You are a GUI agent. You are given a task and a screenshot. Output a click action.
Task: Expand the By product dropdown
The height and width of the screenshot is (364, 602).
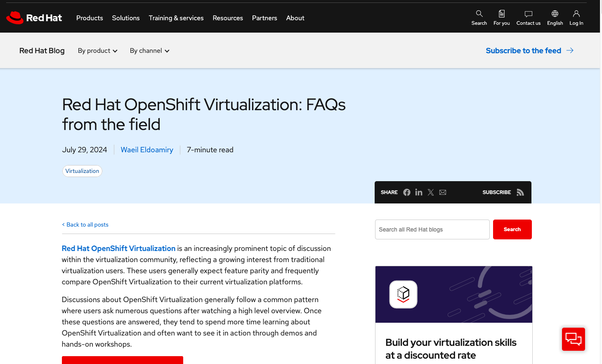[98, 51]
